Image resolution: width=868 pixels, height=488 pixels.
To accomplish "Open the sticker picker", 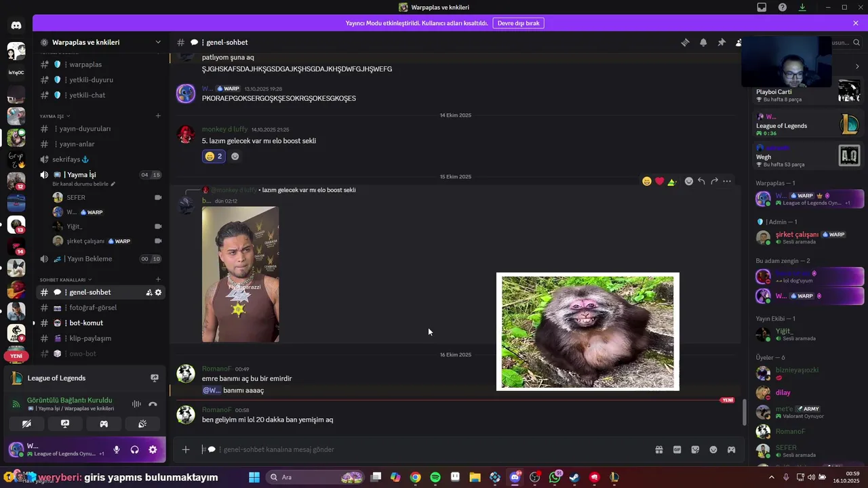I will point(695,449).
